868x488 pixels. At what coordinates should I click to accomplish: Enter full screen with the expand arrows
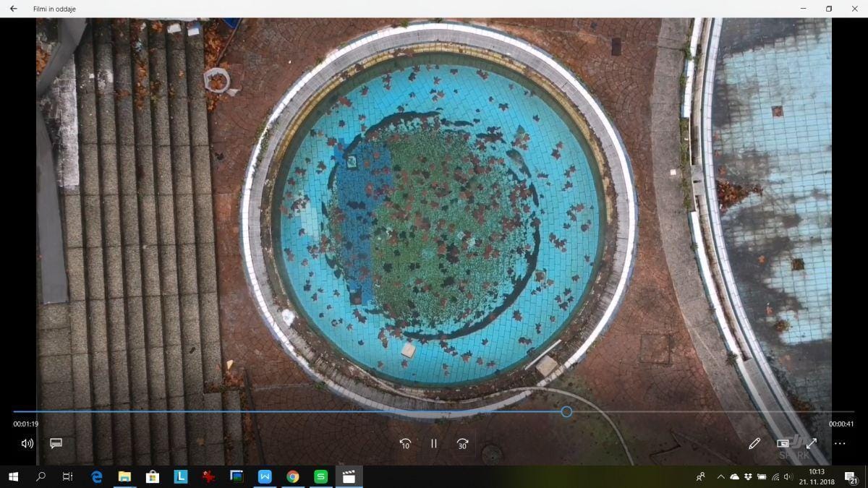pos(811,443)
